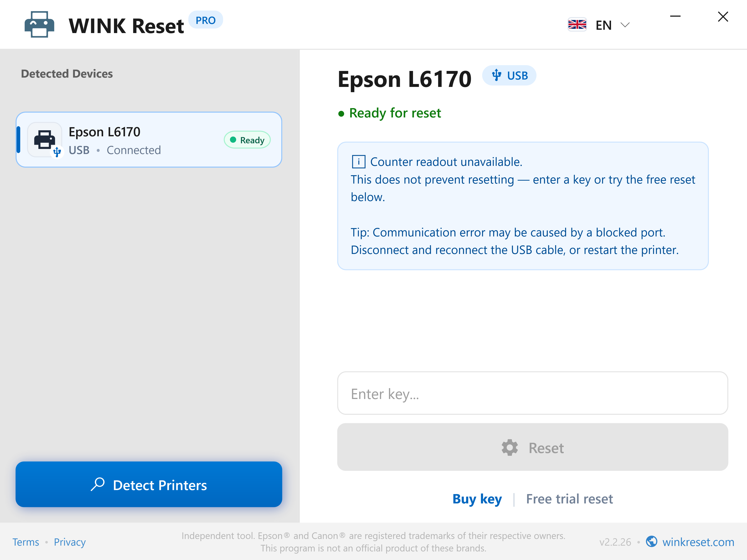
Task: Open the Privacy link in the footer
Action: pyautogui.click(x=70, y=542)
